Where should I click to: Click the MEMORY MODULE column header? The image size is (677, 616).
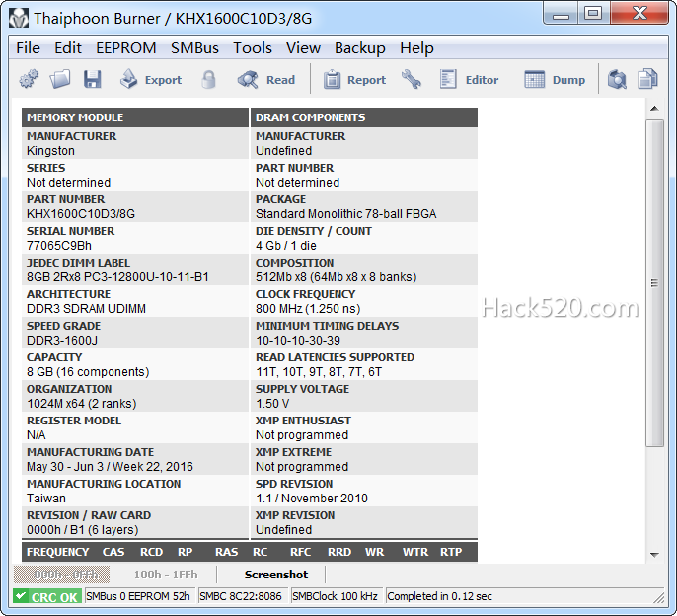(135, 117)
